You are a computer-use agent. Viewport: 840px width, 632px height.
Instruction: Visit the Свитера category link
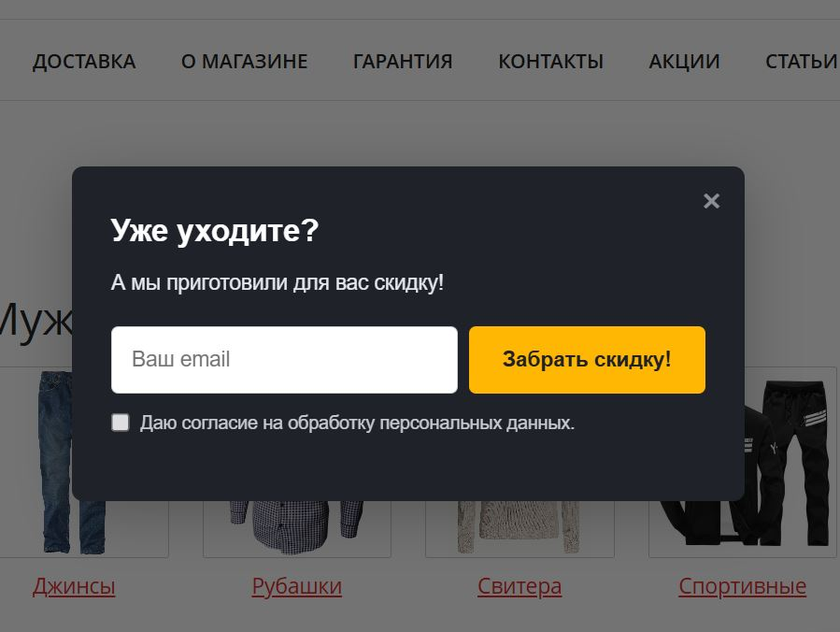pos(520,586)
